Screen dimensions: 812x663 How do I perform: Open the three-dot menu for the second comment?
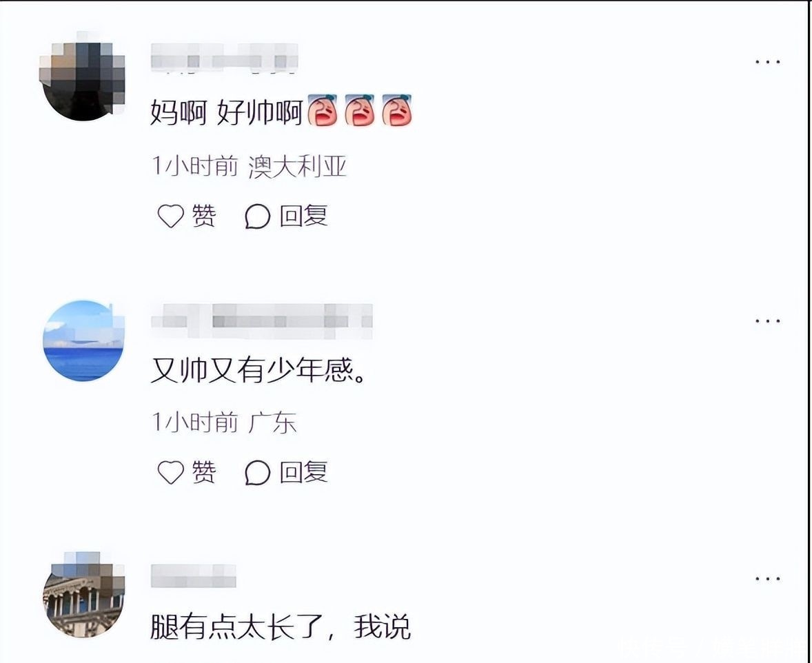click(x=767, y=320)
